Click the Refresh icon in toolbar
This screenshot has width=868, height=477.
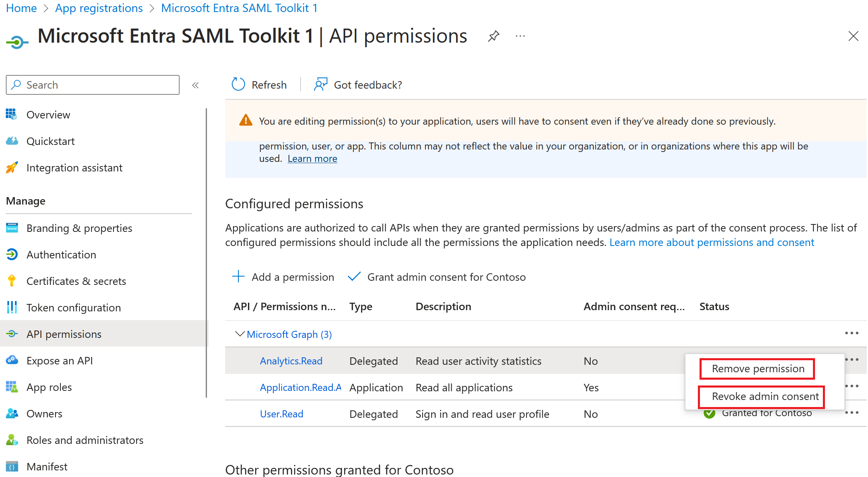[x=238, y=84]
